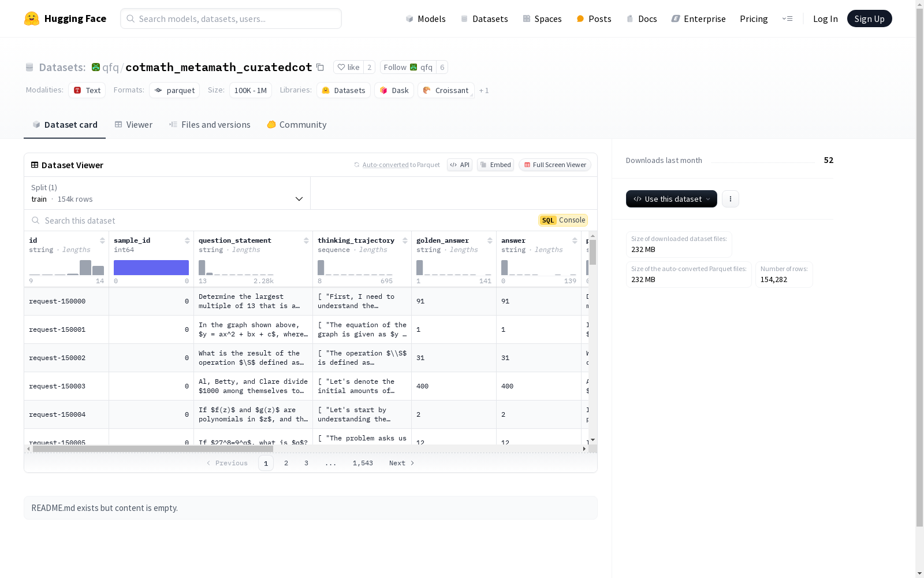Click the table's scroll-left arrow
This screenshot has width=924, height=578.
(28, 449)
